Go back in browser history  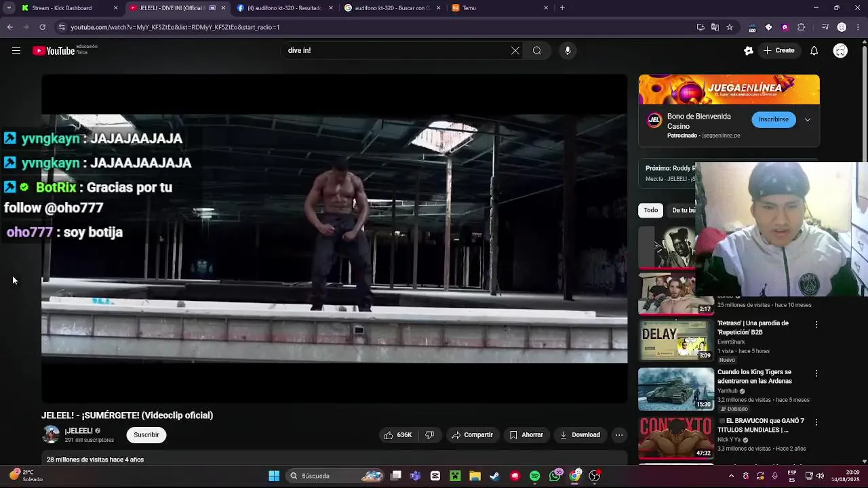9,27
